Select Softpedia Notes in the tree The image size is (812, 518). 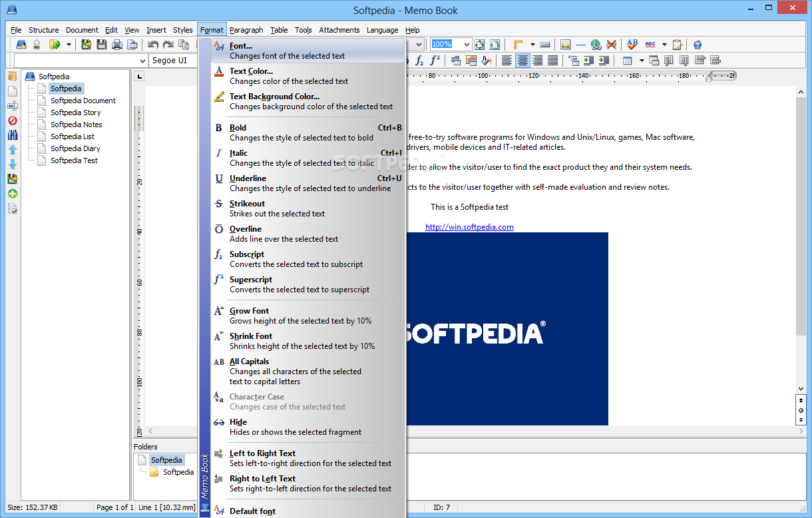[x=77, y=125]
